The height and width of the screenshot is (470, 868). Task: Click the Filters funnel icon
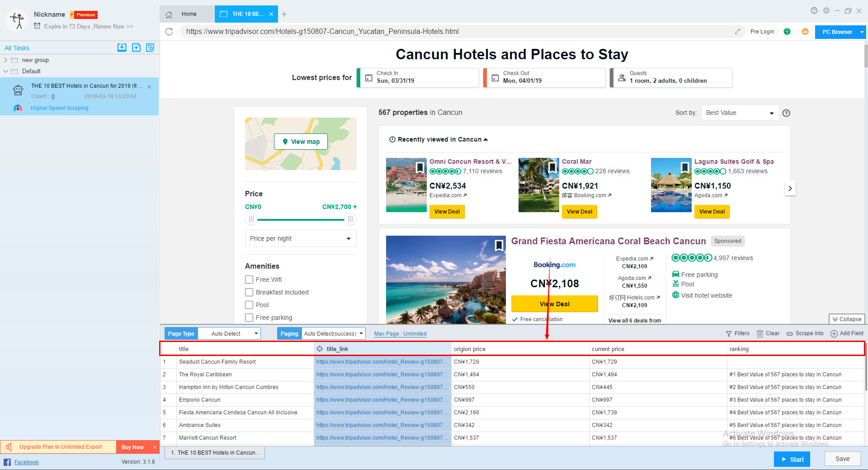pos(729,334)
